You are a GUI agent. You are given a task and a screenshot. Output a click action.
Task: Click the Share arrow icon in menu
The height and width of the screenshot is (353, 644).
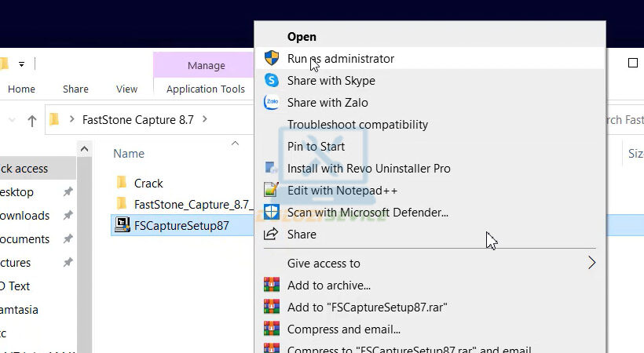coord(272,235)
